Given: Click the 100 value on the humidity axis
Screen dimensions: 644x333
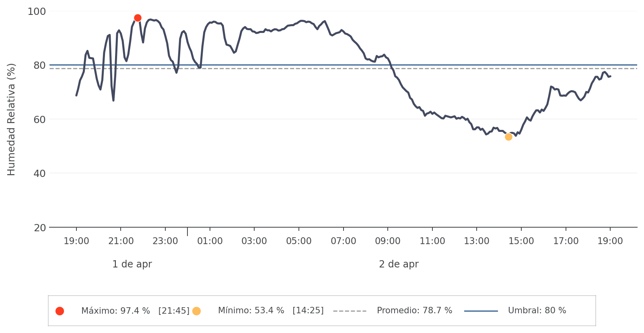Looking at the screenshot, I should (x=37, y=12).
